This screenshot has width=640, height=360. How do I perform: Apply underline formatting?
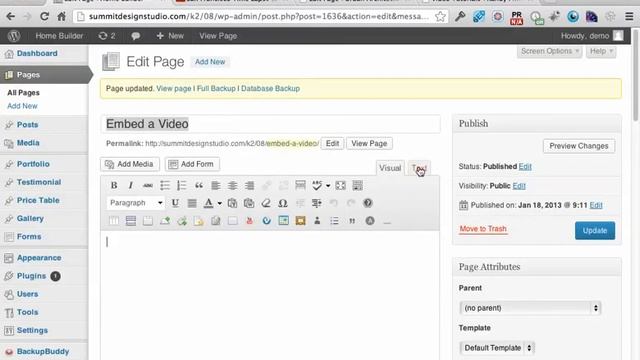click(175, 203)
